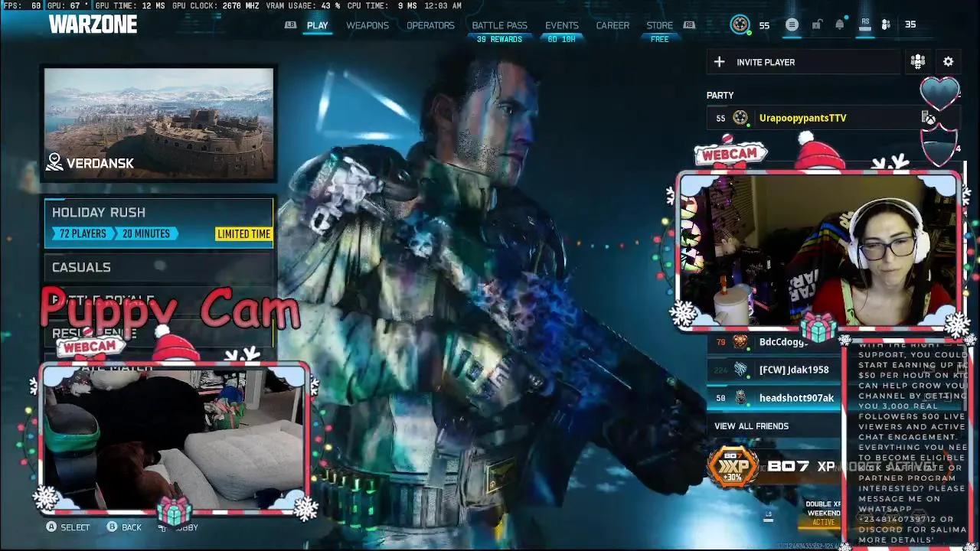The height and width of the screenshot is (551, 980).
Task: Open party settings gear icon
Action: point(949,62)
